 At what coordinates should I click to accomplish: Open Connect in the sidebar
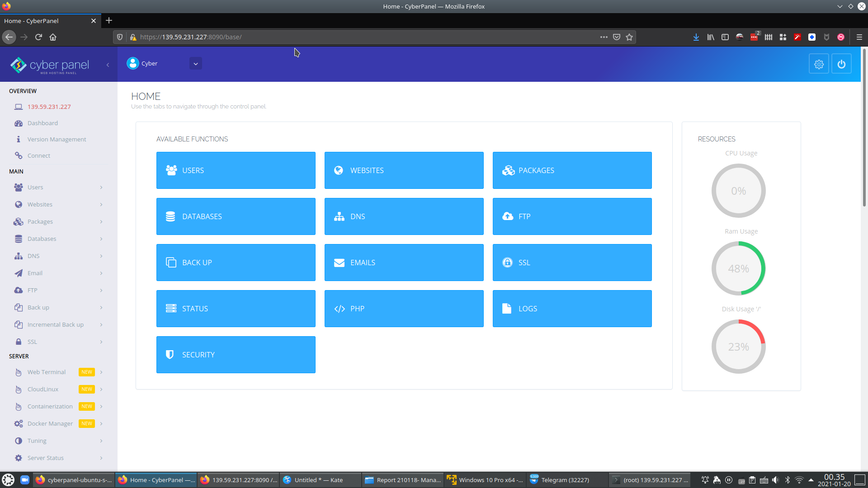[38, 155]
